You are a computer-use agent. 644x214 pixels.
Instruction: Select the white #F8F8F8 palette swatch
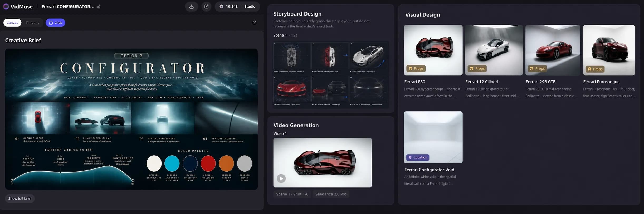(154, 163)
